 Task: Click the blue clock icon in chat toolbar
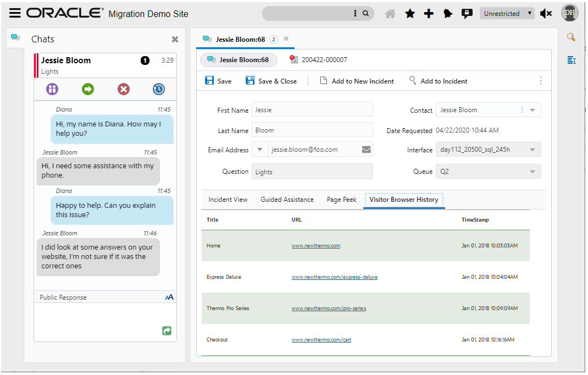[159, 89]
